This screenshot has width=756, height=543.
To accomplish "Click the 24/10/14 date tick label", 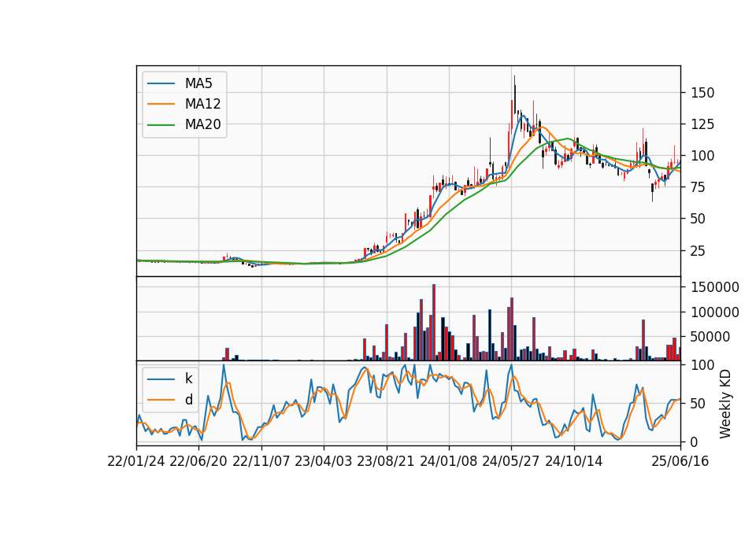I will pos(574,462).
